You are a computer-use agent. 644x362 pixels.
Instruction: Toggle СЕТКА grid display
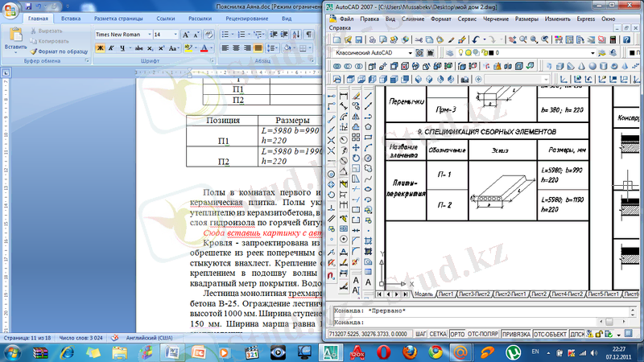(x=438, y=334)
